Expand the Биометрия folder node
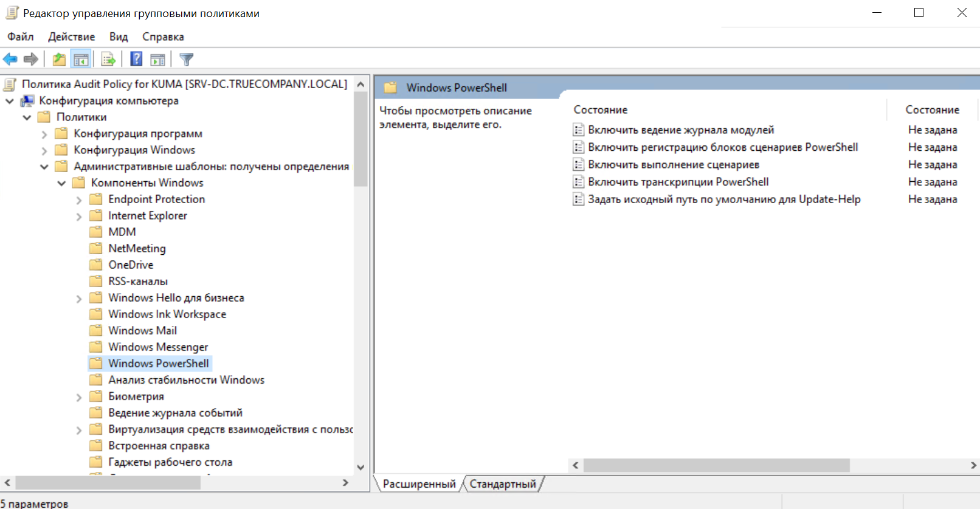Image resolution: width=980 pixels, height=509 pixels. click(x=78, y=397)
